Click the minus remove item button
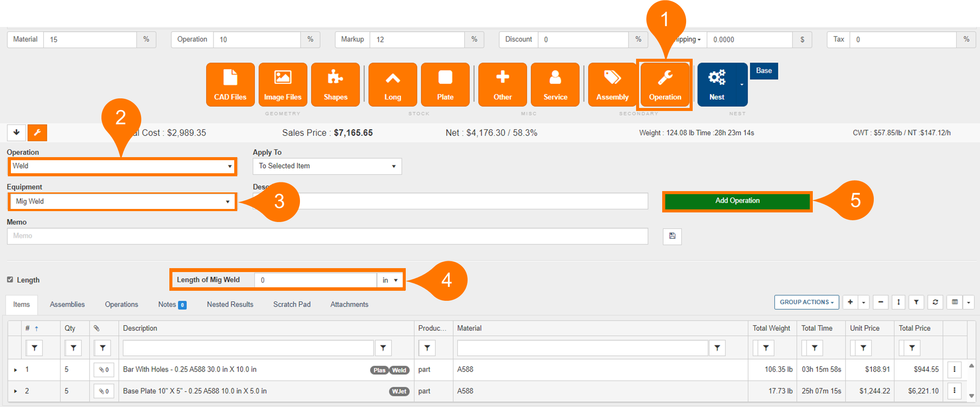This screenshot has height=407, width=980. 881,302
